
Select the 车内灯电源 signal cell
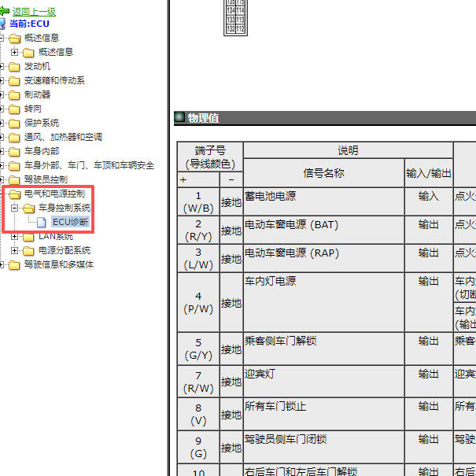pos(323,302)
